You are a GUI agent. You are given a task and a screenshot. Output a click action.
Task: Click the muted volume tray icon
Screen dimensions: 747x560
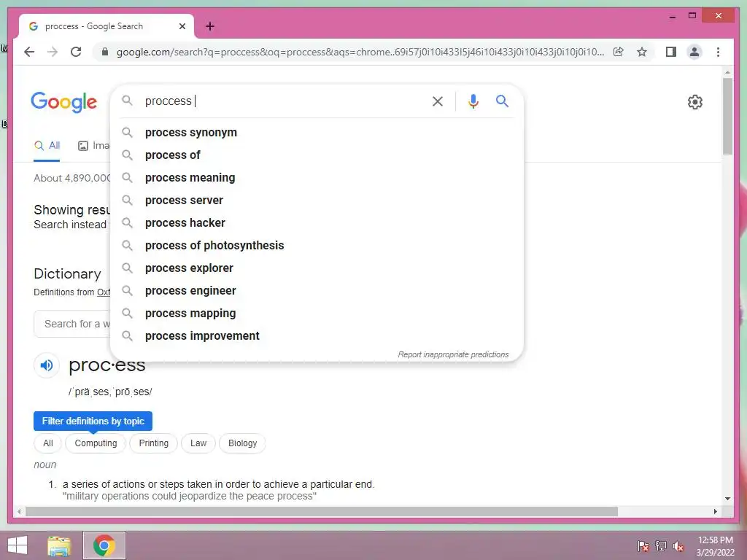[678, 545]
